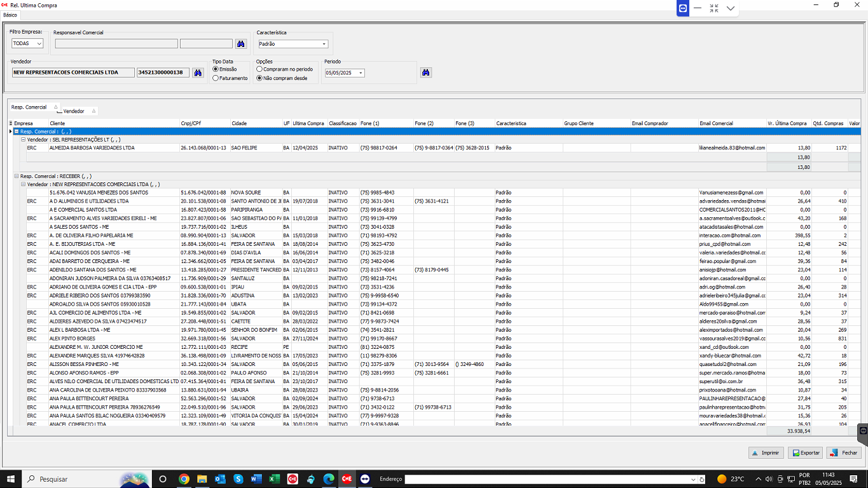
Task: Choose the Compraram no período option
Action: [259, 69]
